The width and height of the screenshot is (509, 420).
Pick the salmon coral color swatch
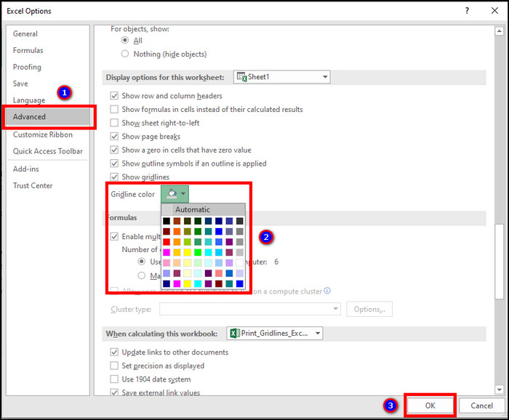219,273
